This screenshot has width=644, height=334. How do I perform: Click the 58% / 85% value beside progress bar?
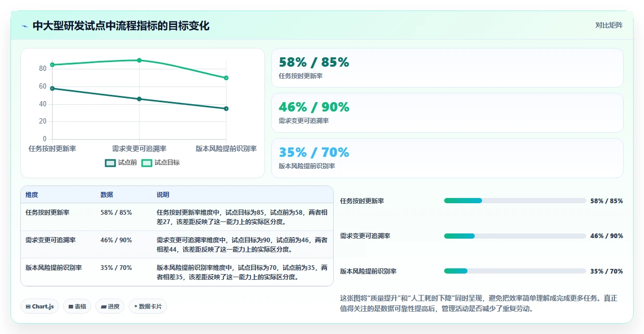click(607, 201)
